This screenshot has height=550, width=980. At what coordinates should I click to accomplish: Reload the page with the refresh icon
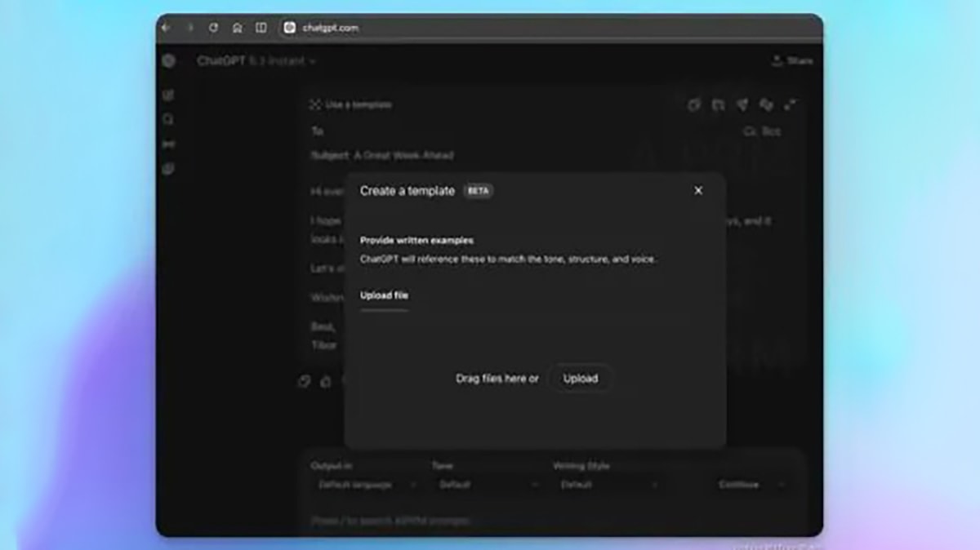click(x=213, y=28)
